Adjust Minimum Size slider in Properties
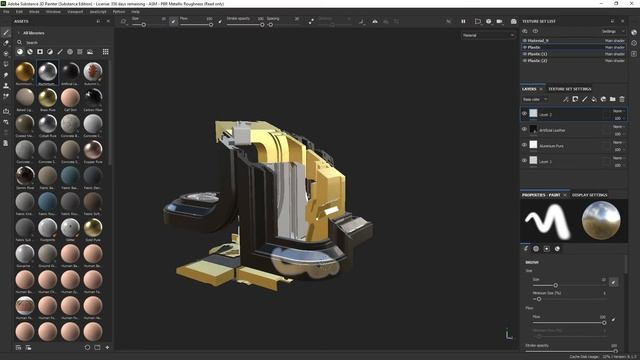Image resolution: width=640 pixels, height=360 pixels. (x=569, y=299)
